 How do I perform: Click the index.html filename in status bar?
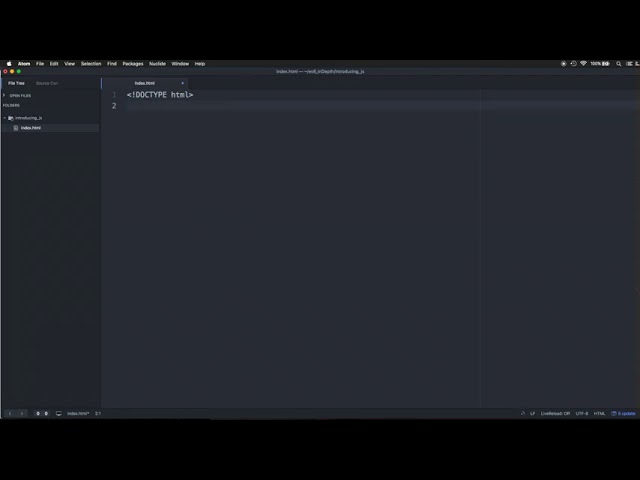point(78,413)
